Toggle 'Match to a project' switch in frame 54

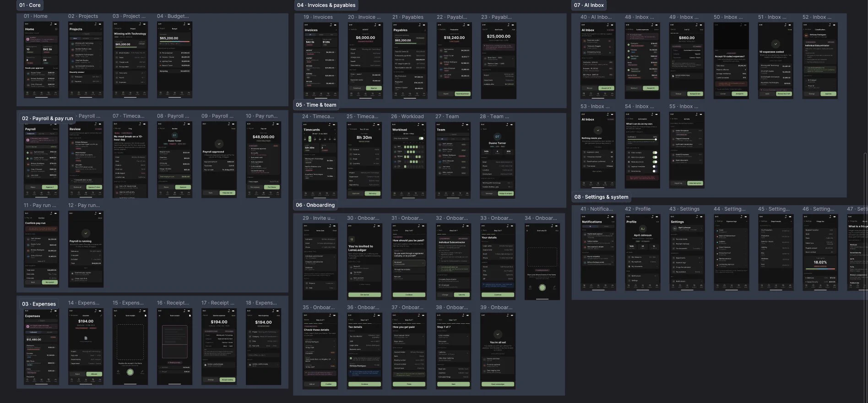pos(655,157)
